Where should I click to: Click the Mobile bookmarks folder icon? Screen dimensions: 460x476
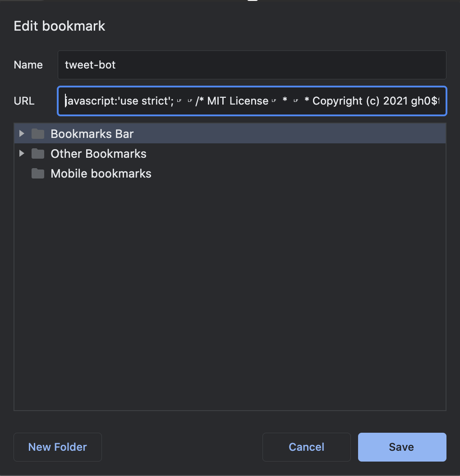coord(38,174)
